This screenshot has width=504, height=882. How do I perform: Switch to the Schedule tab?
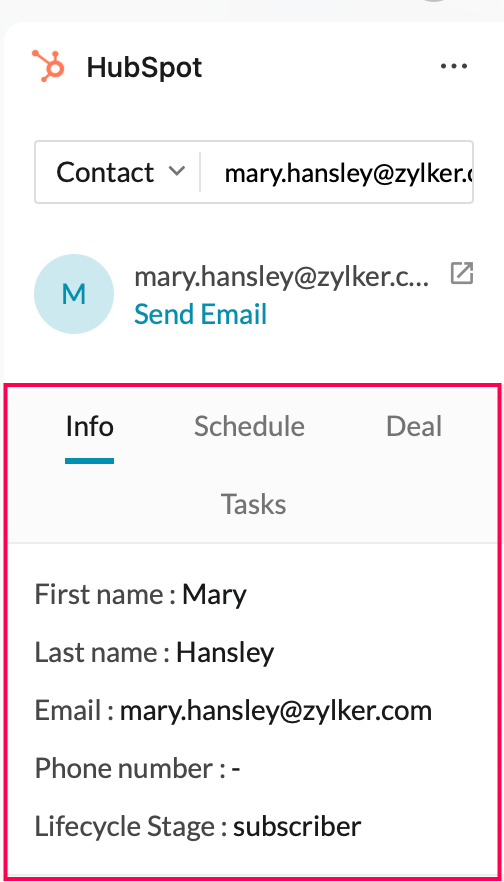pos(249,426)
